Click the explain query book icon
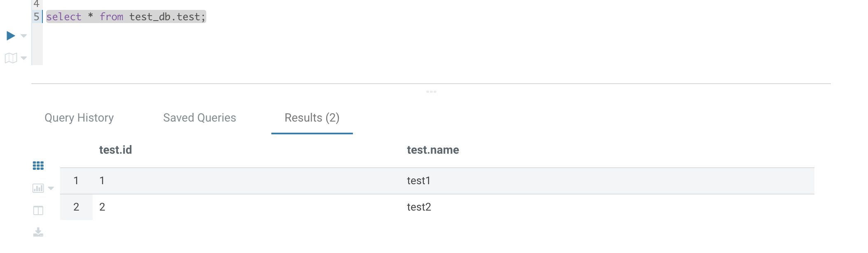 11,58
